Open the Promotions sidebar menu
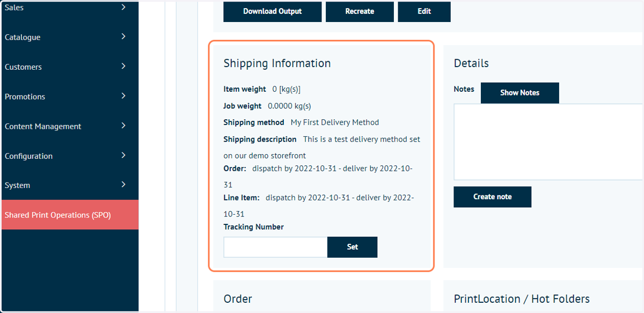This screenshot has width=644, height=313. coord(70,97)
